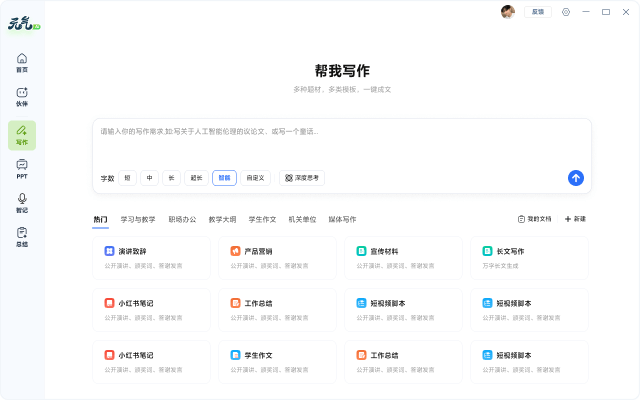Open 速记 microphone icon in sidebar

click(x=22, y=203)
